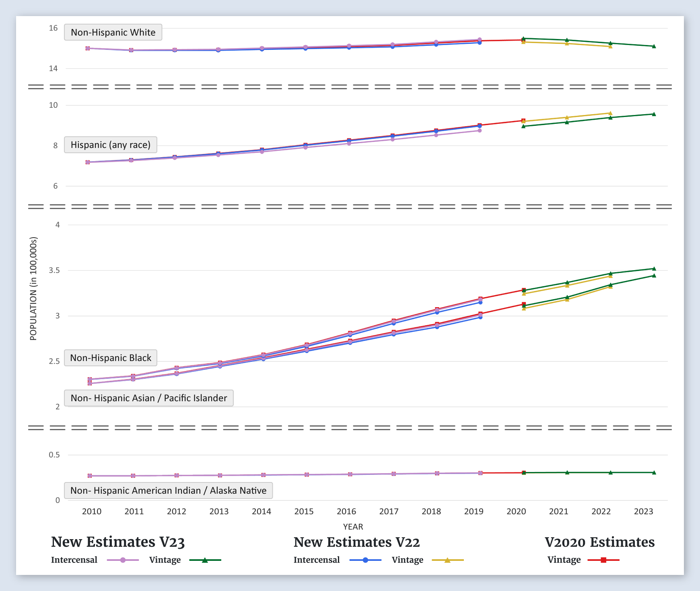Screen dimensions: 700x591
Task: Select the 2023 green triangle on American Indian line
Action: coord(654,472)
